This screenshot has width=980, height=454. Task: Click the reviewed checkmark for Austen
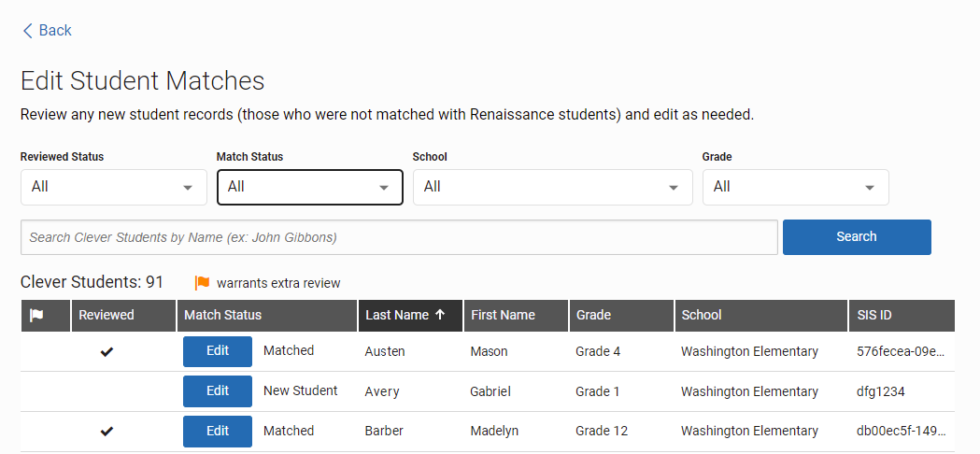click(107, 352)
